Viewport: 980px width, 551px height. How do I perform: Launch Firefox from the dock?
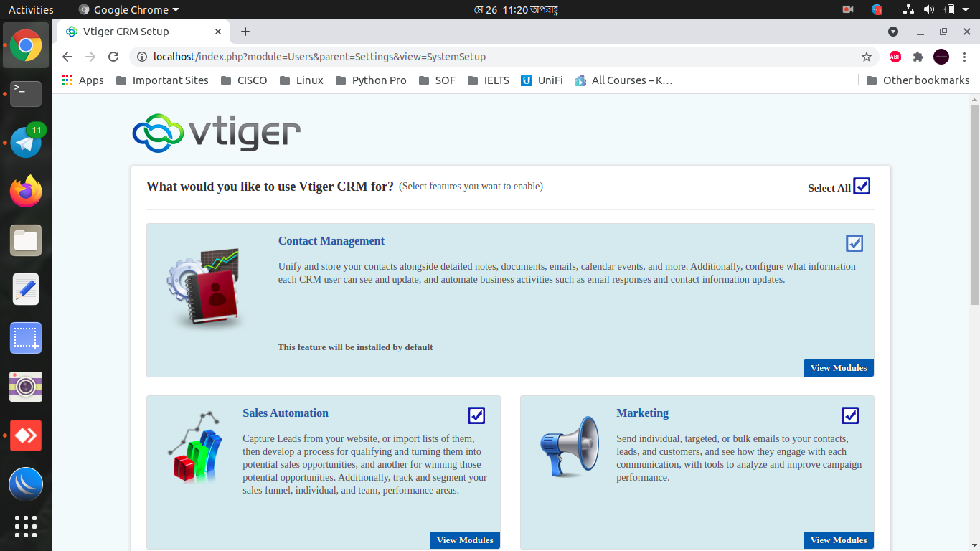click(25, 192)
